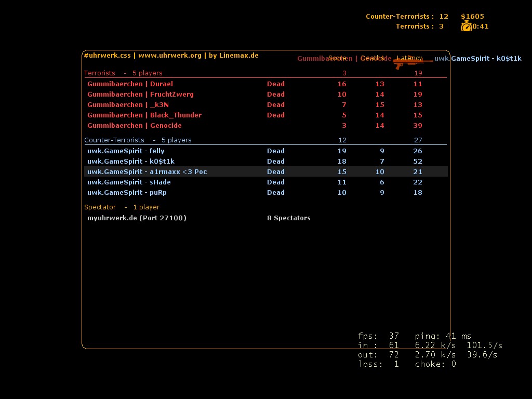Click the round timer stopwatch icon
The image size is (532, 399).
466,26
